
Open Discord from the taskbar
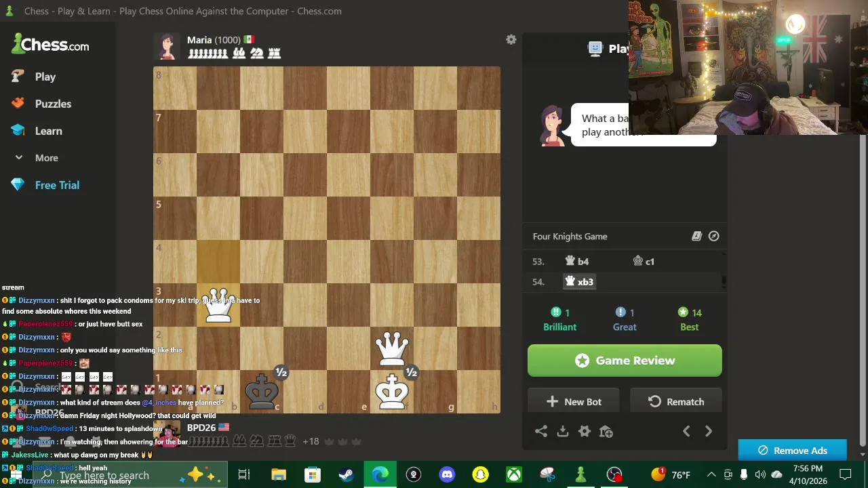(x=447, y=474)
